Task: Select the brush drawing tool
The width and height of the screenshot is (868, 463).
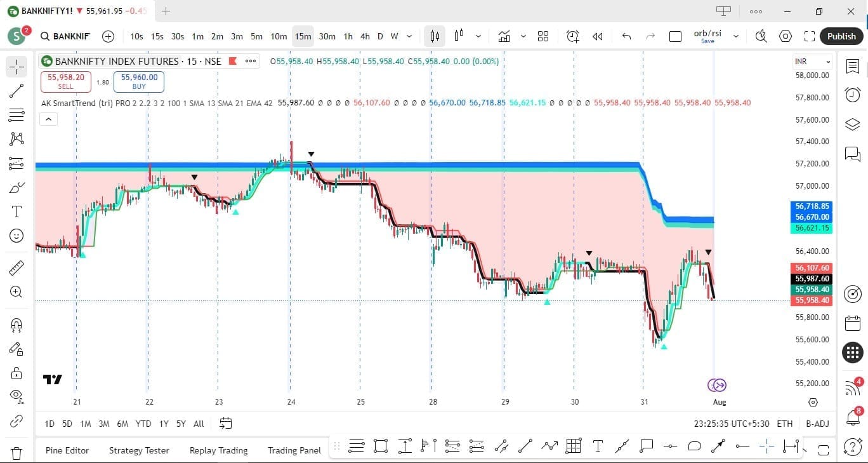Action: pos(16,187)
